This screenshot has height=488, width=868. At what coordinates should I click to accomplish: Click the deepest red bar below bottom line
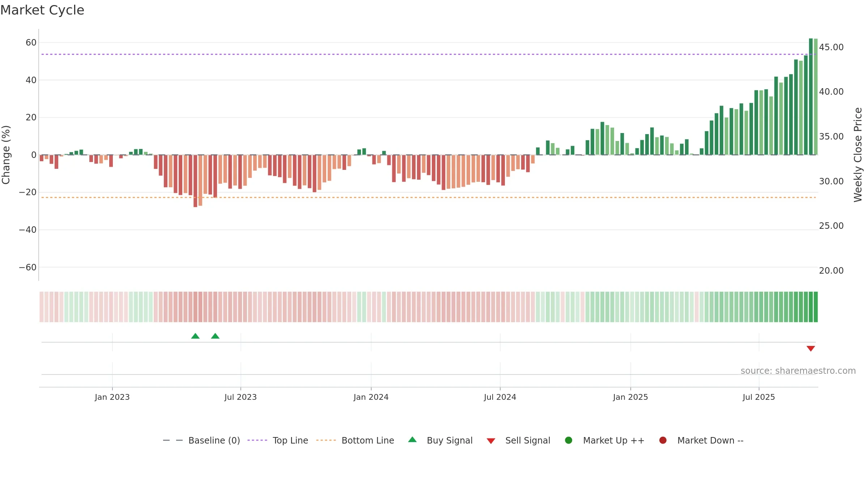pyautogui.click(x=195, y=181)
